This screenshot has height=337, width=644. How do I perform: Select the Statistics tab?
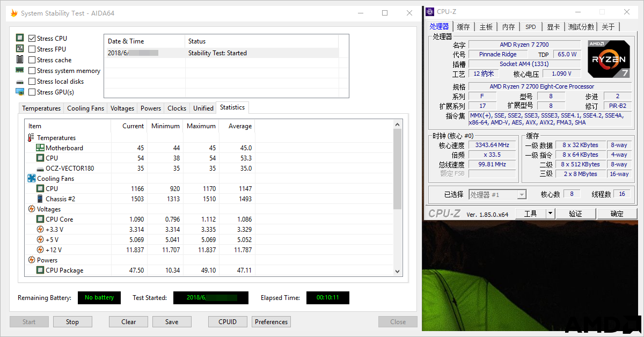click(232, 107)
